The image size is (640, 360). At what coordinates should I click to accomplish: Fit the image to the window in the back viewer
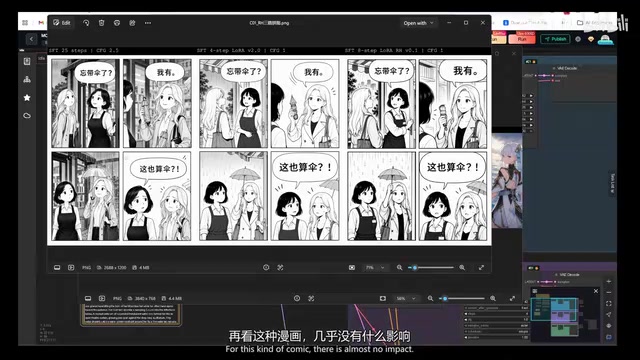click(383, 298)
